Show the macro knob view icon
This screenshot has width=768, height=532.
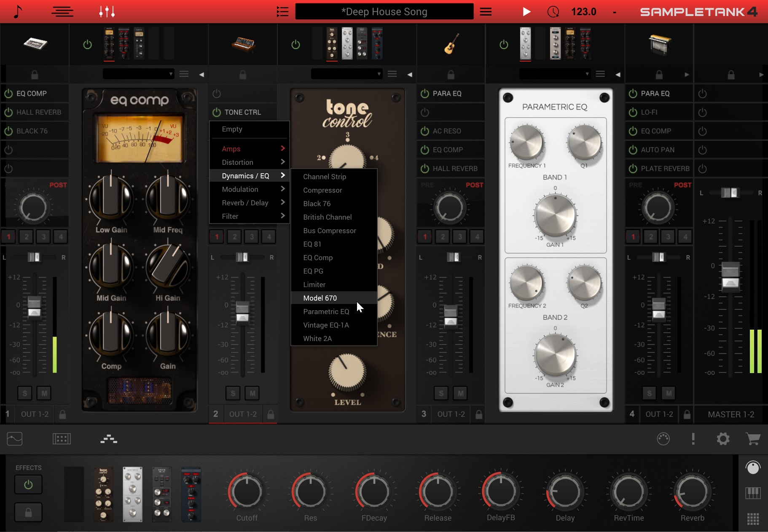pos(753,468)
